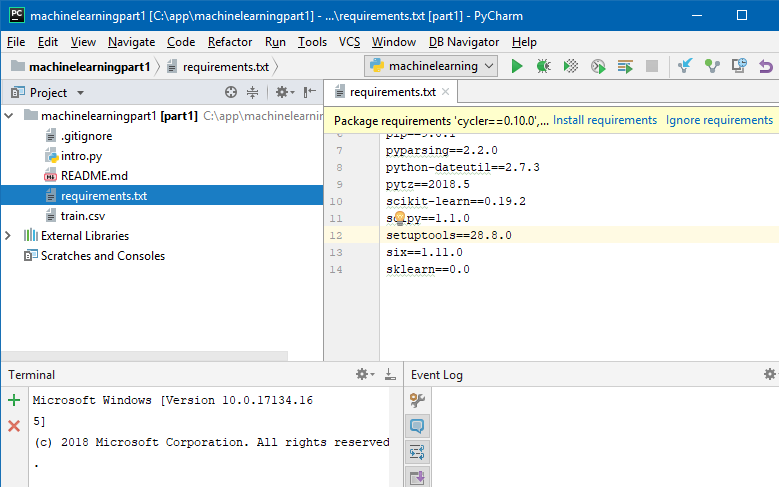This screenshot has height=487, width=779.
Task: Open the Navigate menu
Action: click(131, 42)
